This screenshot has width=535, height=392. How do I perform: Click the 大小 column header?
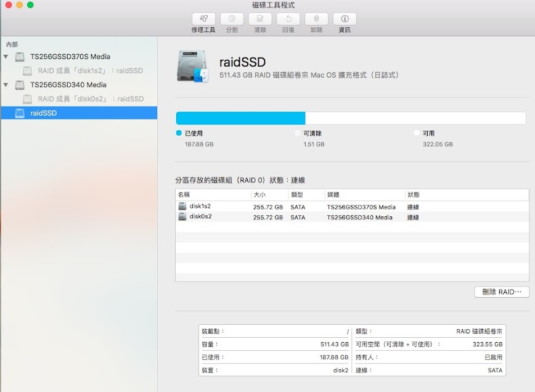pos(269,195)
